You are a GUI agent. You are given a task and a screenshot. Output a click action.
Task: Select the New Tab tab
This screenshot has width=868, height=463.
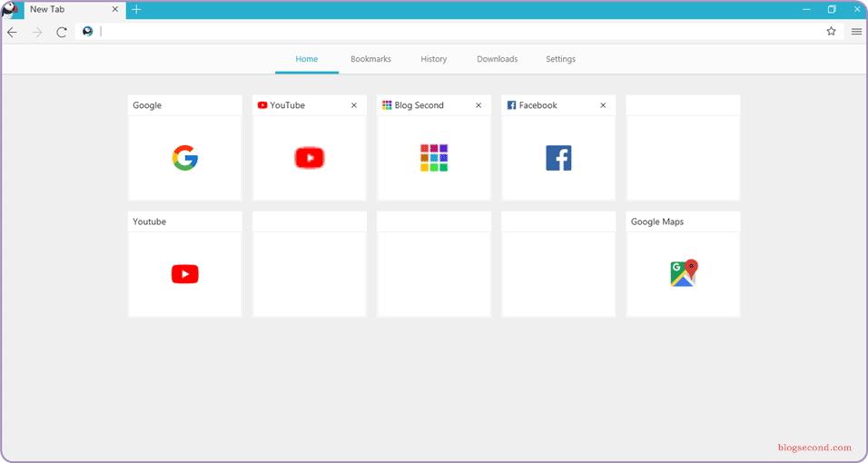tap(74, 10)
